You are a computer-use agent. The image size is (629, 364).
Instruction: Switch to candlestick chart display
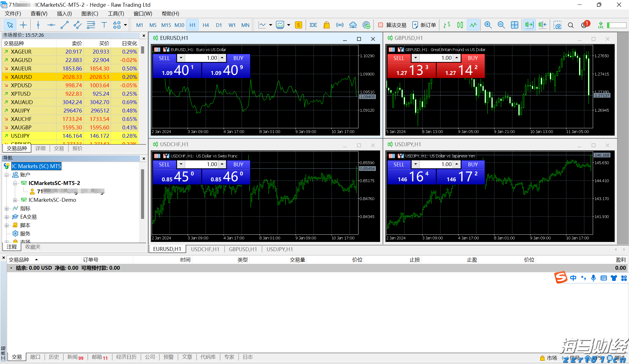pyautogui.click(x=460, y=25)
